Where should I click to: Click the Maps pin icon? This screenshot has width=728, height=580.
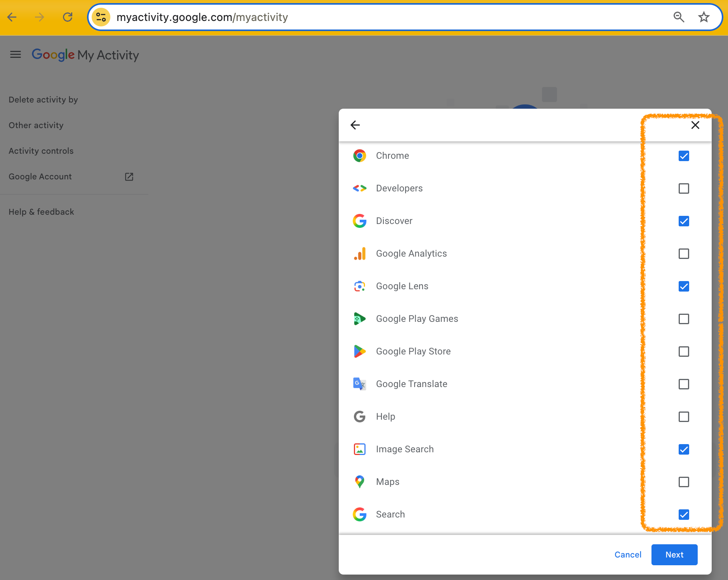tap(360, 482)
